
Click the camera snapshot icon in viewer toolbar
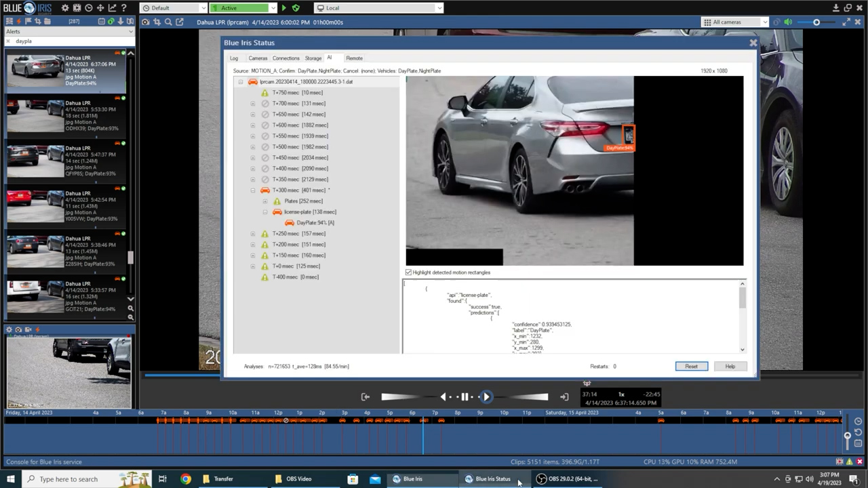click(x=146, y=22)
